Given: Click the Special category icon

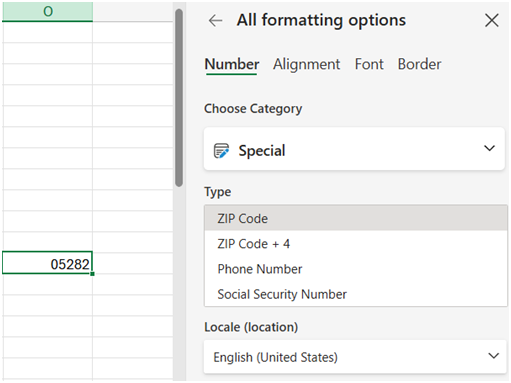Looking at the screenshot, I should pyautogui.click(x=221, y=151).
